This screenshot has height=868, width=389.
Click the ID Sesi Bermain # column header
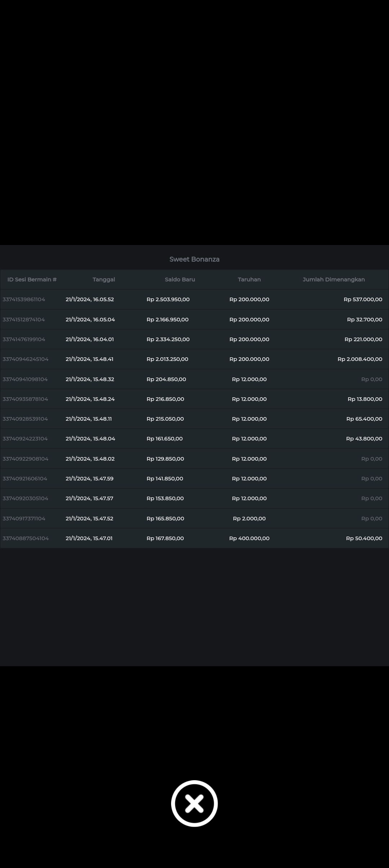32,279
